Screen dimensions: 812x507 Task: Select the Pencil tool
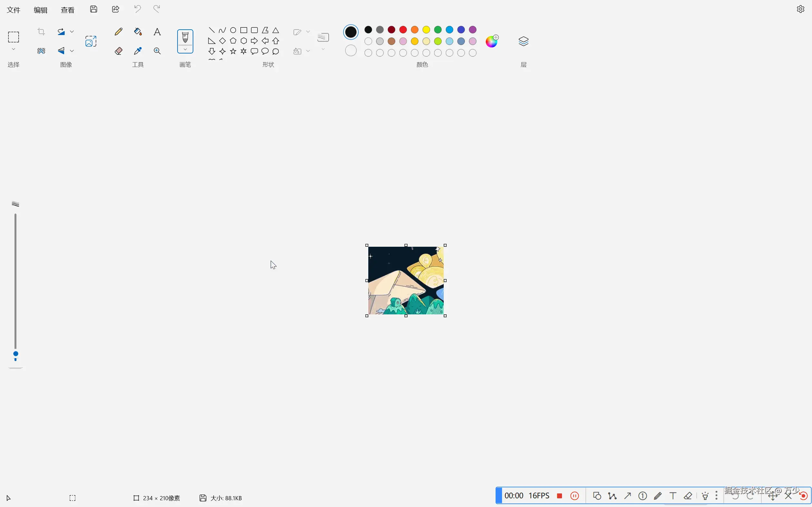point(118,32)
